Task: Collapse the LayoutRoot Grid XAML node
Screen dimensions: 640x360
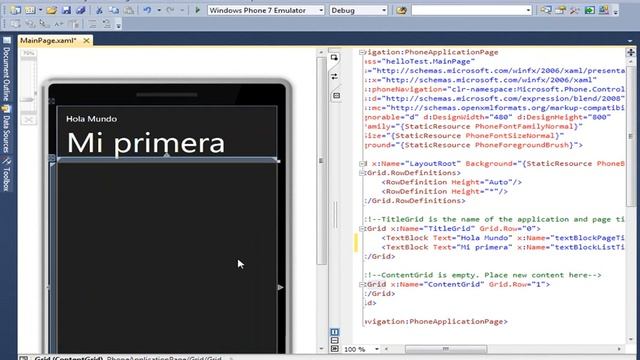Action: coord(362,164)
